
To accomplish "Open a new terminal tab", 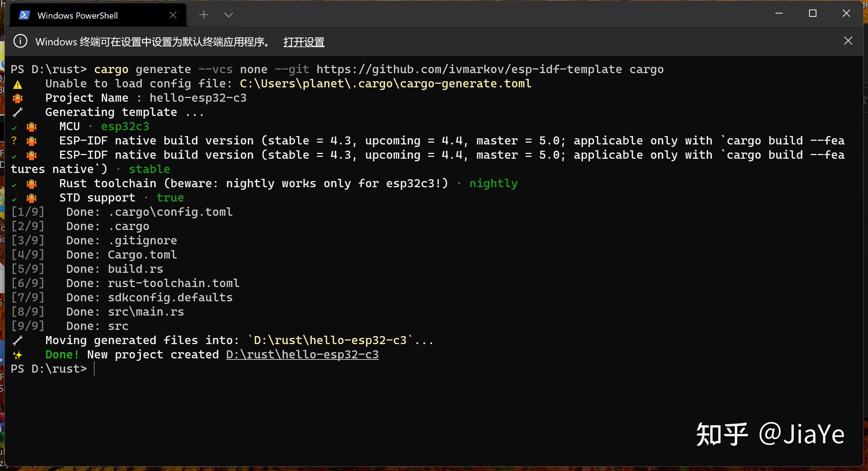I will point(204,15).
